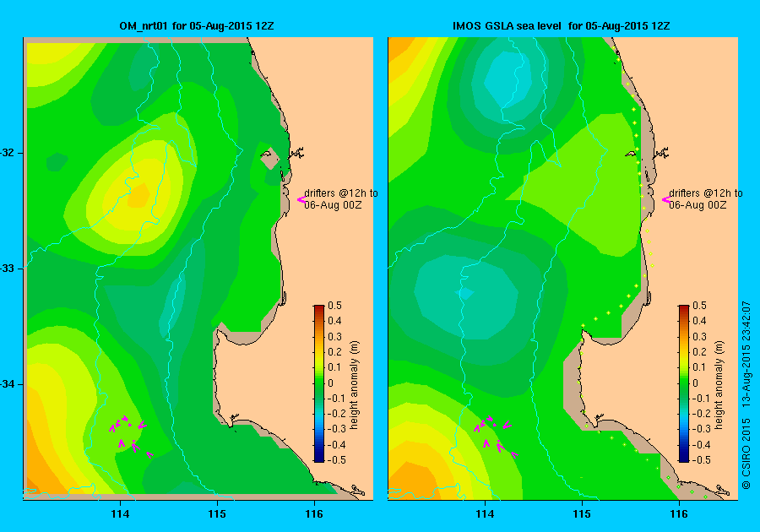Click longitude 114 label under right map
760x532 pixels.
click(486, 514)
